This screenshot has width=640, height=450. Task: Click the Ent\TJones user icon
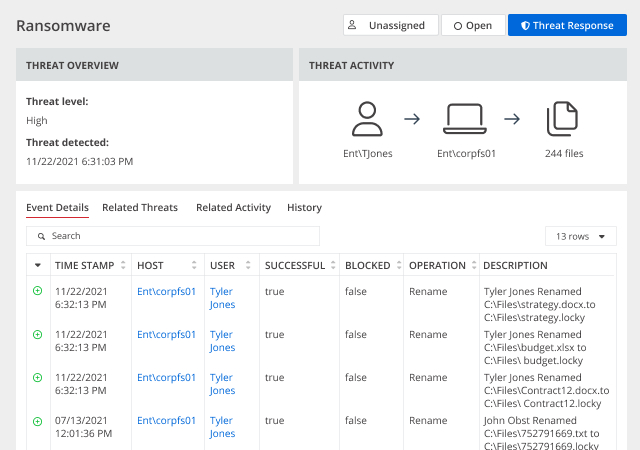367,119
